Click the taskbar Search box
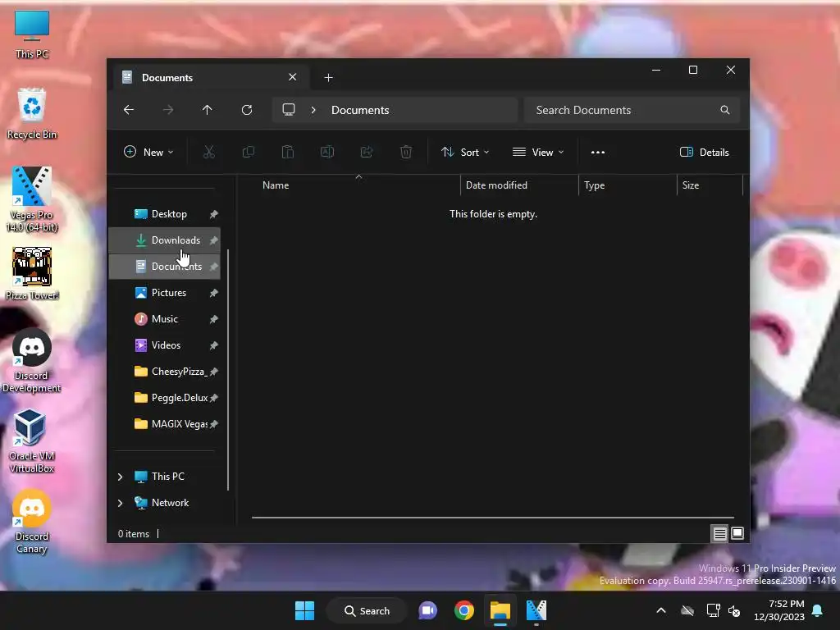840x630 pixels. (x=367, y=610)
